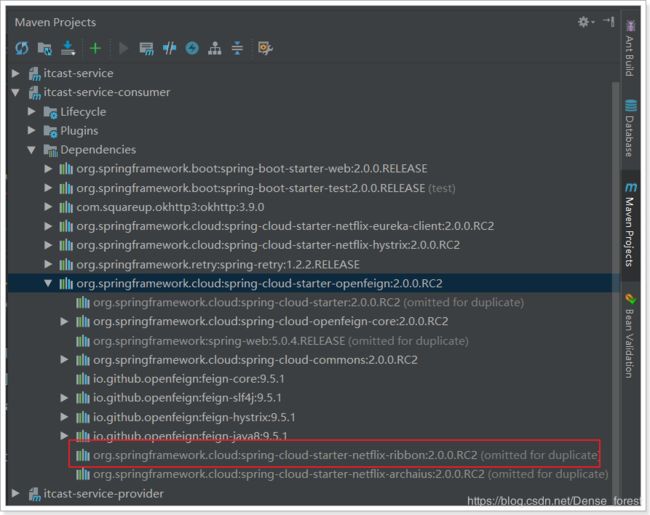
Task: Select spring-web:5.0.4.RELEASE omitted row
Action: pos(309,340)
